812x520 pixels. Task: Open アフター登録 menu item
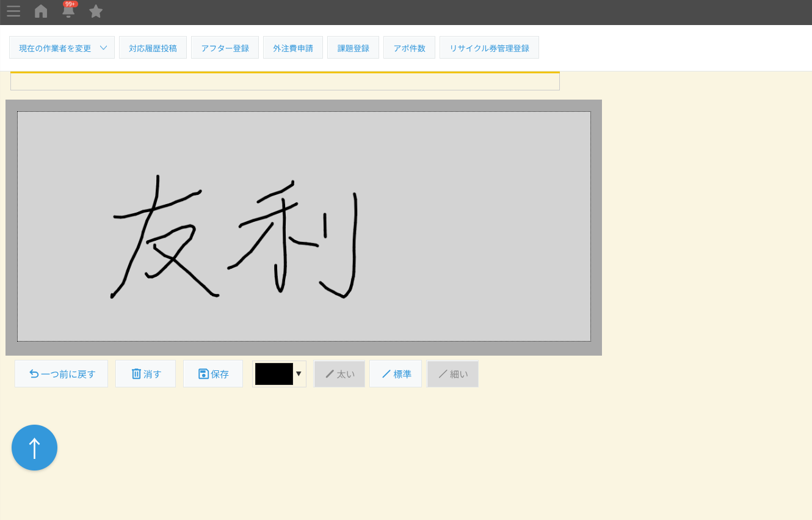[225, 48]
